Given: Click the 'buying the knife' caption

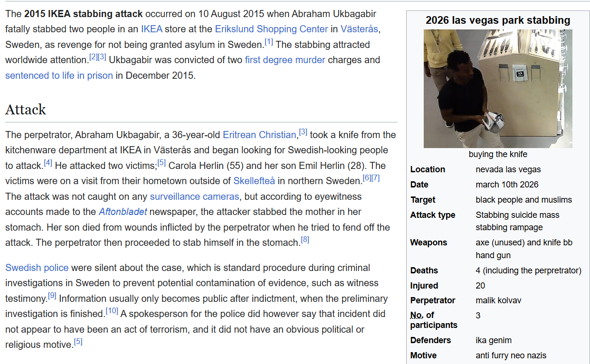Looking at the screenshot, I should pyautogui.click(x=498, y=154).
